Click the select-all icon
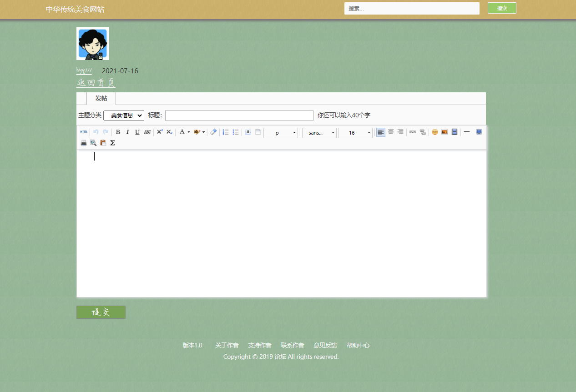The height and width of the screenshot is (392, 576). tap(248, 132)
